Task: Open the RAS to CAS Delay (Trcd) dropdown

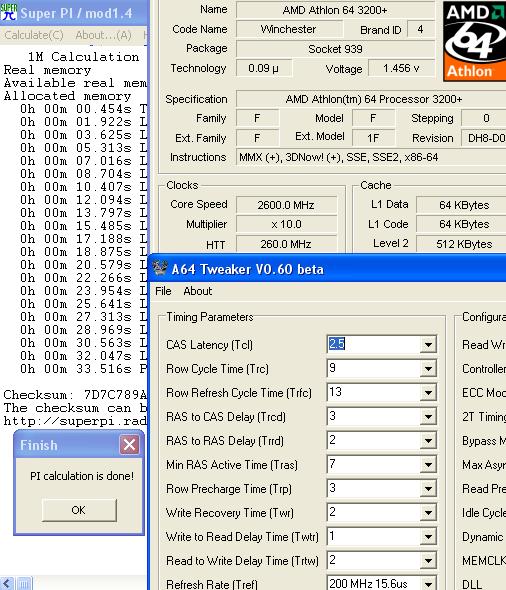Action: pos(428,417)
